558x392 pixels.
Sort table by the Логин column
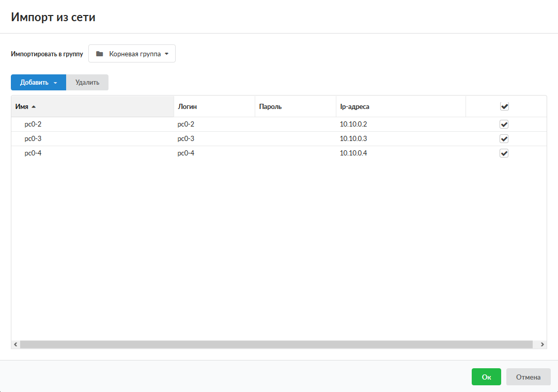188,107
